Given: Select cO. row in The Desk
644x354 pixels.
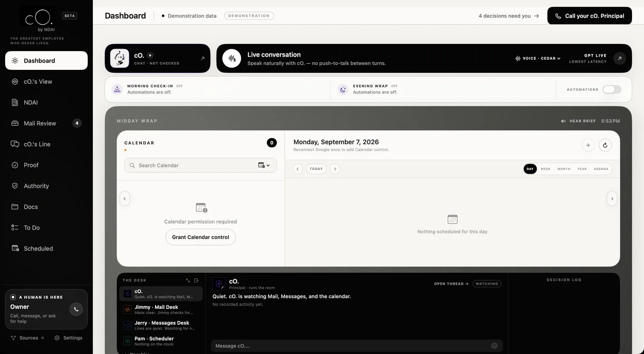Looking at the screenshot, I should pos(161,294).
